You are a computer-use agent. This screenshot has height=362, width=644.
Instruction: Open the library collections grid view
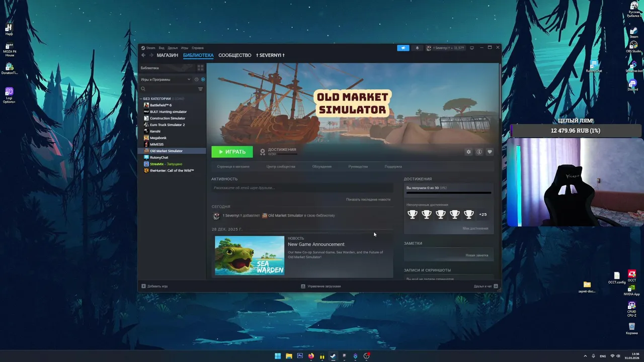[x=200, y=68]
